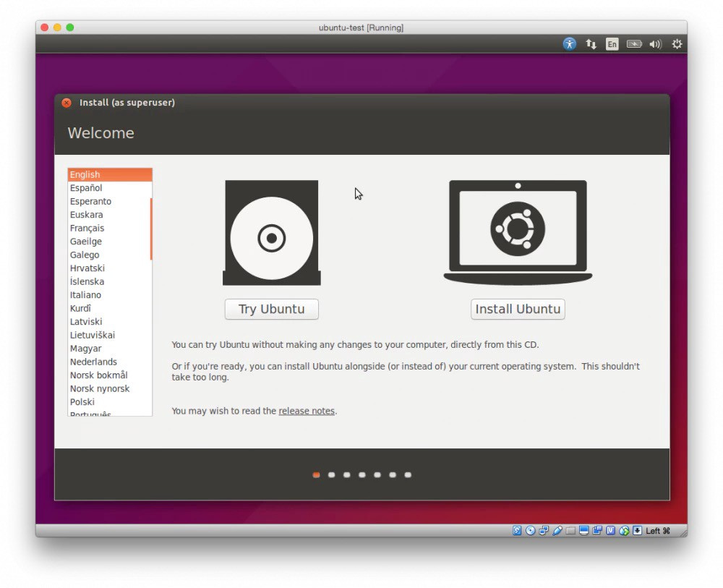Image resolution: width=723 pixels, height=588 pixels.
Task: Click the yellow minimize button of VirtualBox window
Action: coord(57,27)
